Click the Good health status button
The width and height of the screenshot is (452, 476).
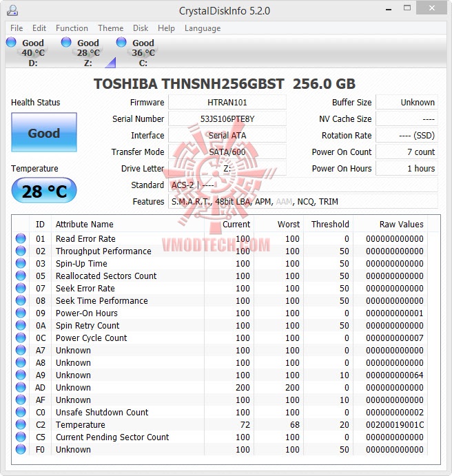[x=44, y=132]
